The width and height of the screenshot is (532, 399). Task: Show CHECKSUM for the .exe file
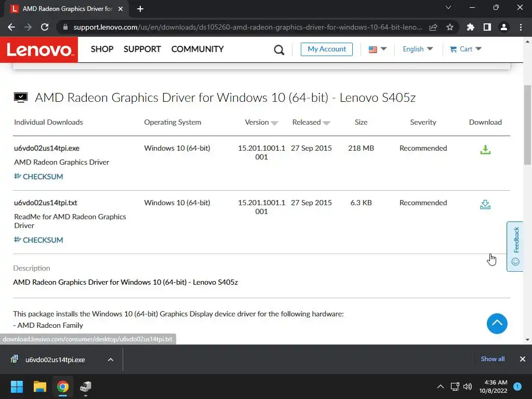tap(38, 177)
